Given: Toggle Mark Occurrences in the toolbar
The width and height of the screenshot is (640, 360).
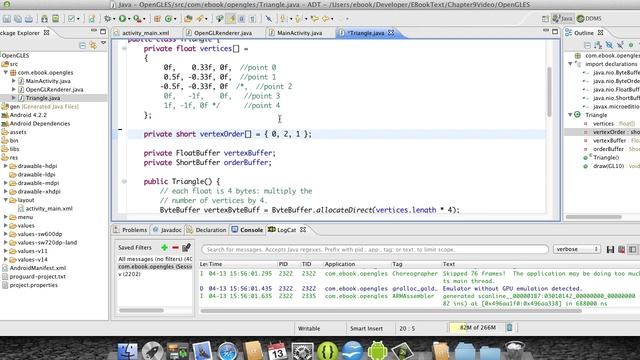Looking at the screenshot, I should pyautogui.click(x=231, y=19).
